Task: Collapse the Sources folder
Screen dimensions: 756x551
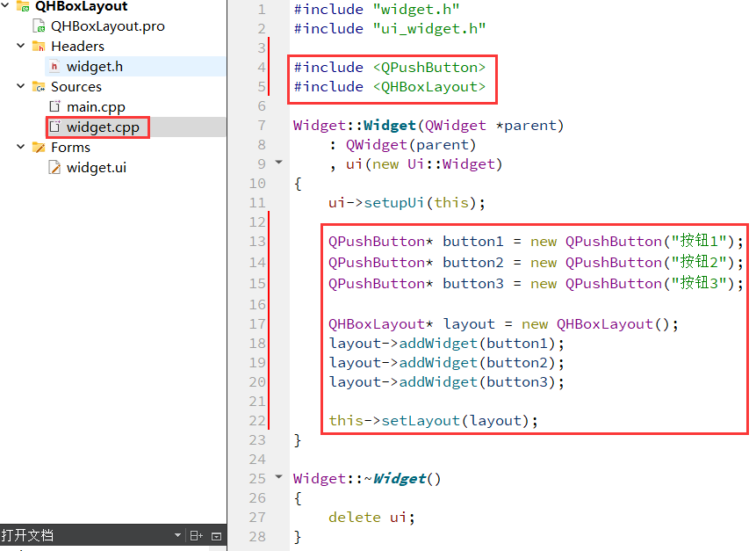Action: 21,86
